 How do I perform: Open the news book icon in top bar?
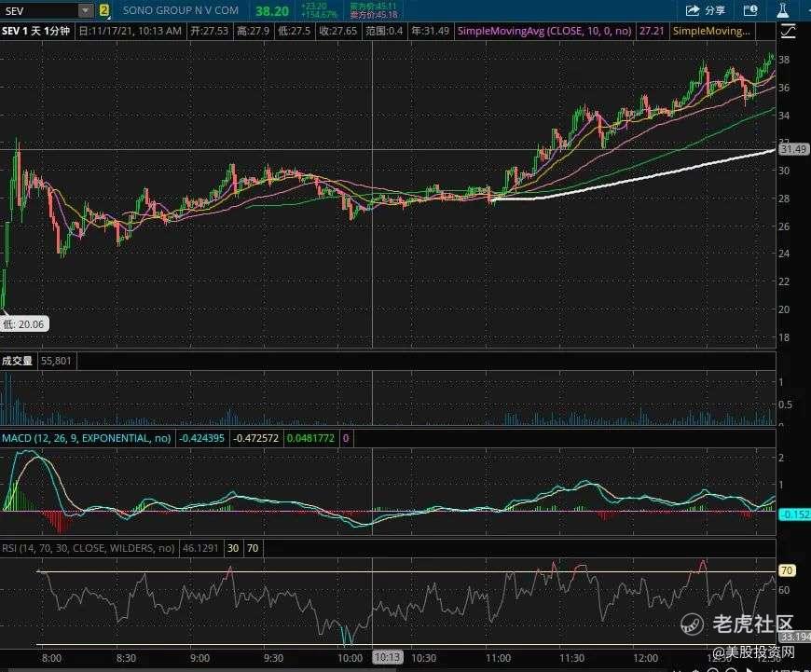tap(750, 10)
